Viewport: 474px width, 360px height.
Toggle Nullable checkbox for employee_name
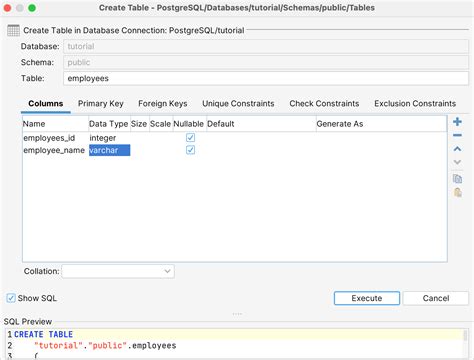pyautogui.click(x=190, y=150)
